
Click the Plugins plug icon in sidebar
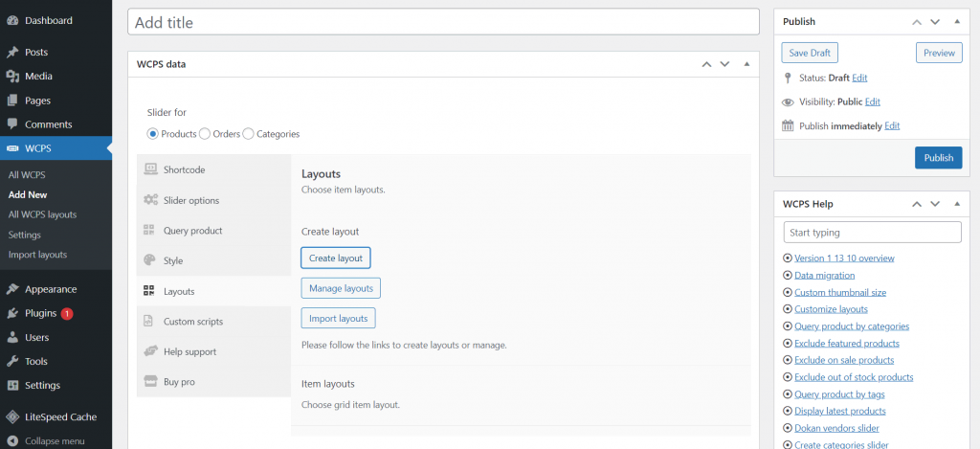[x=11, y=313]
